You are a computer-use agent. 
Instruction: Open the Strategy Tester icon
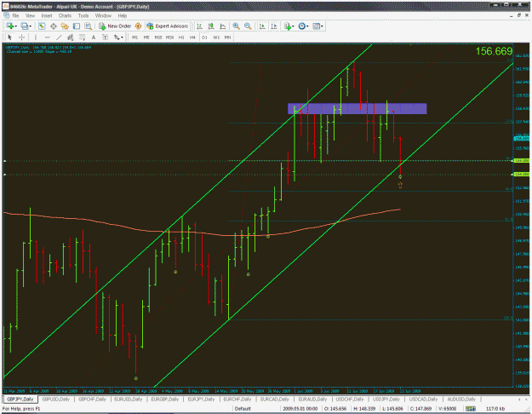[x=88, y=26]
